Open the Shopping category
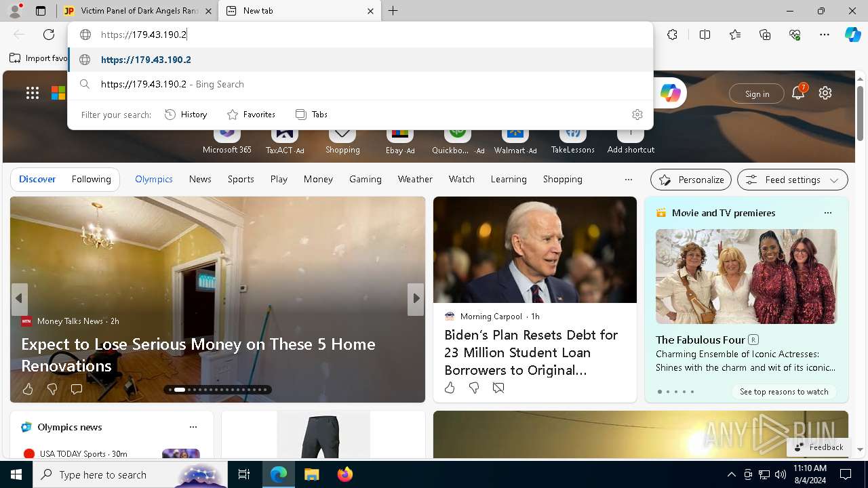 coord(563,179)
